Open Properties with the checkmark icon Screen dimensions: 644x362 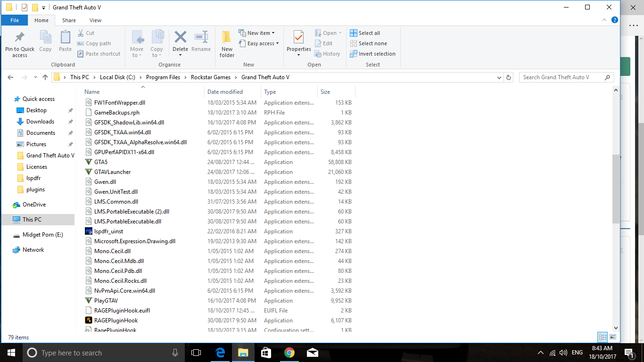(298, 38)
